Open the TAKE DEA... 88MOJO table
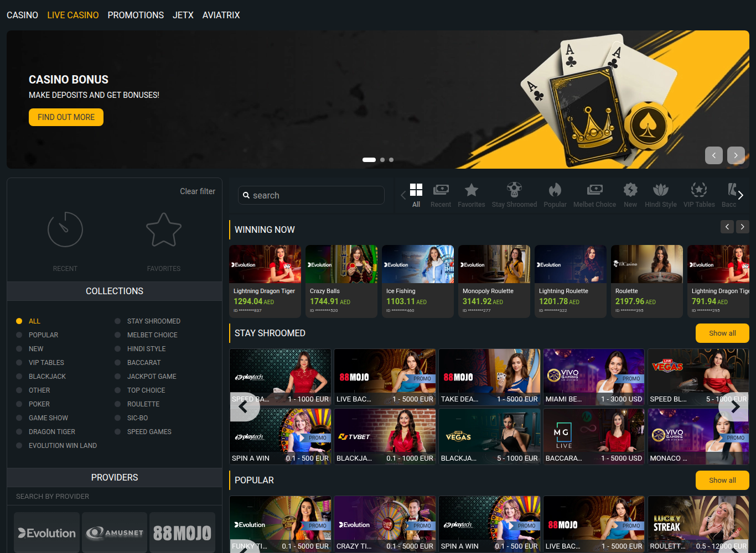The height and width of the screenshot is (553, 756). (489, 377)
